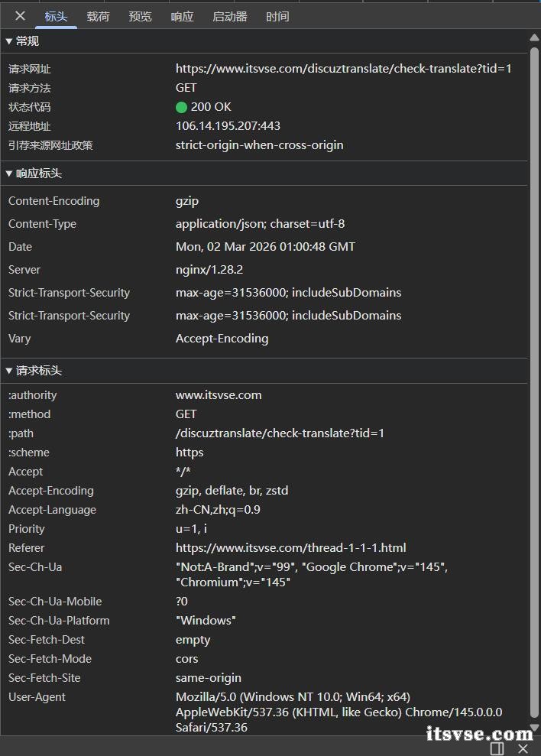Screen dimensions: 541x756
Task: Click the Referer URL value
Action: click(290, 548)
